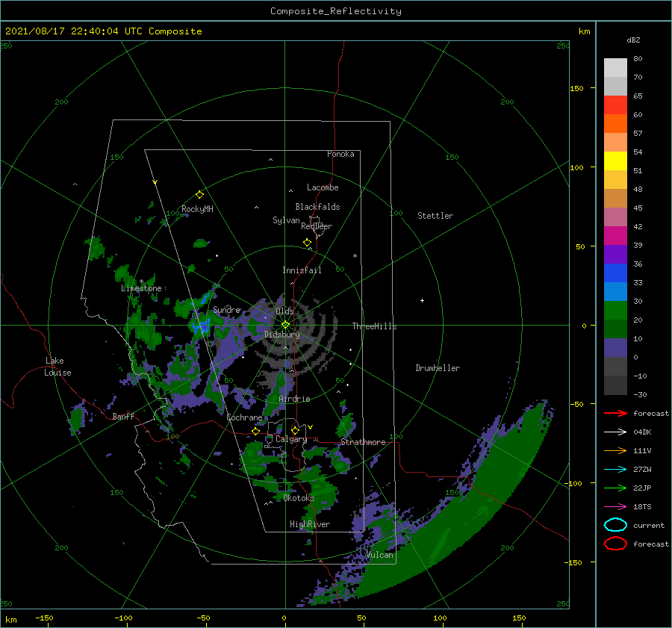The width and height of the screenshot is (672, 628).
Task: Click the Okotoks label
Action: coord(299,498)
